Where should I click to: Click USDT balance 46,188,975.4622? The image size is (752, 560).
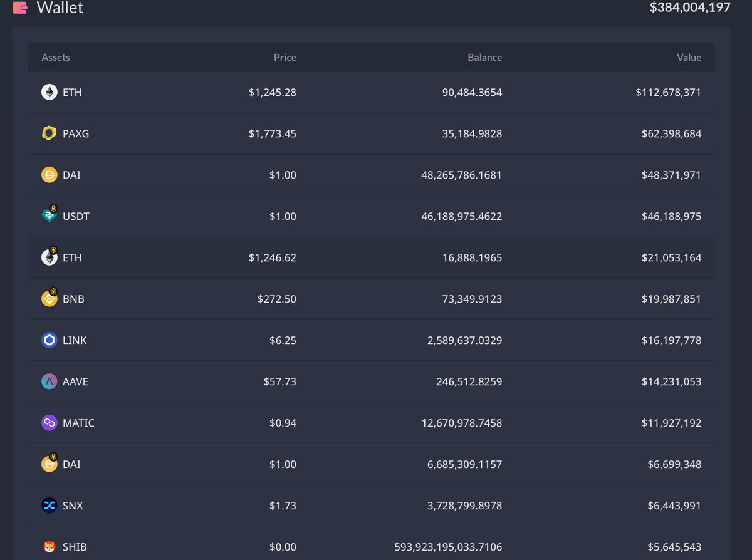click(462, 216)
